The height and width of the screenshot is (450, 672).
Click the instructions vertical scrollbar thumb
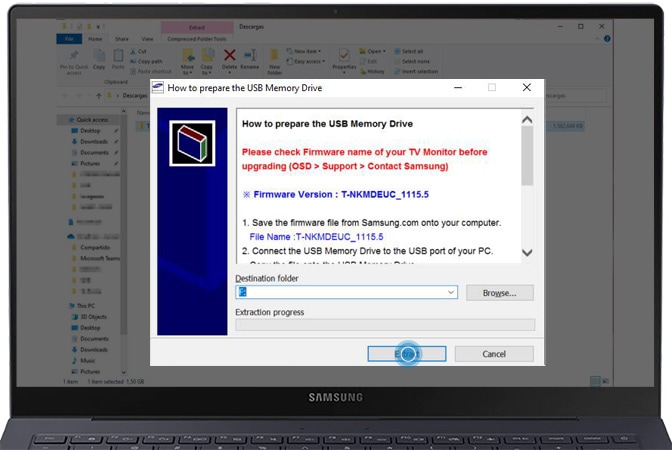point(527,156)
